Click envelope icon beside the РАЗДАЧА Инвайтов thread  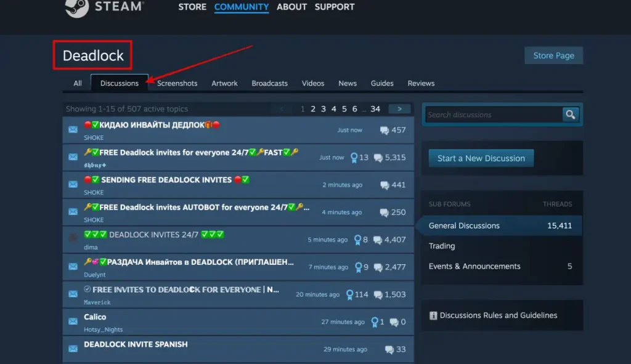point(73,267)
